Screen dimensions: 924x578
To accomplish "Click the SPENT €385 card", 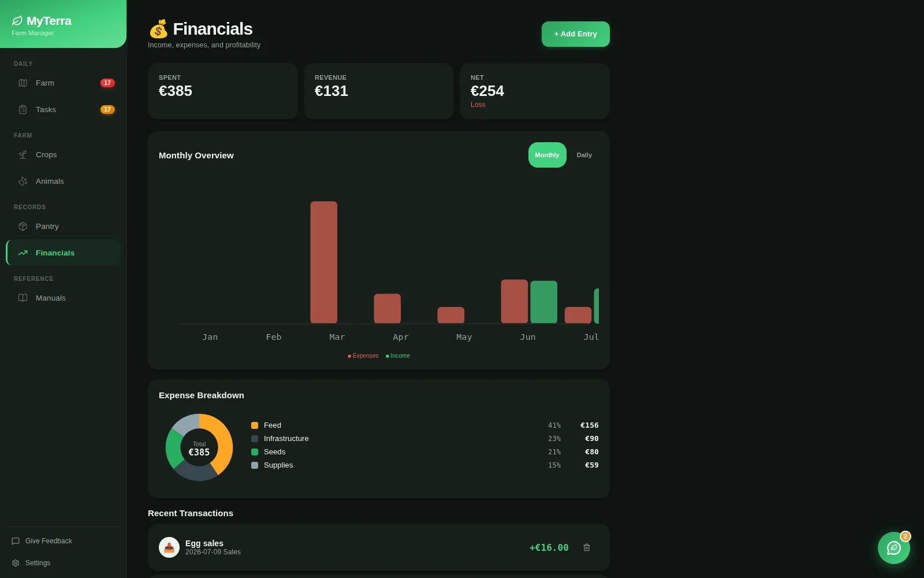I will tap(223, 91).
